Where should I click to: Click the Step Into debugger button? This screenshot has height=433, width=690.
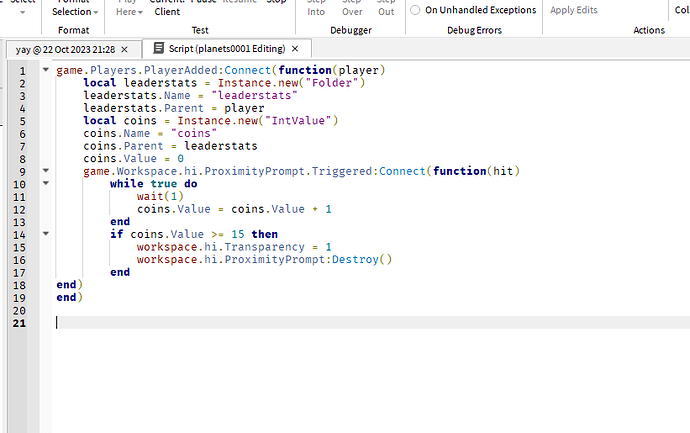click(316, 8)
